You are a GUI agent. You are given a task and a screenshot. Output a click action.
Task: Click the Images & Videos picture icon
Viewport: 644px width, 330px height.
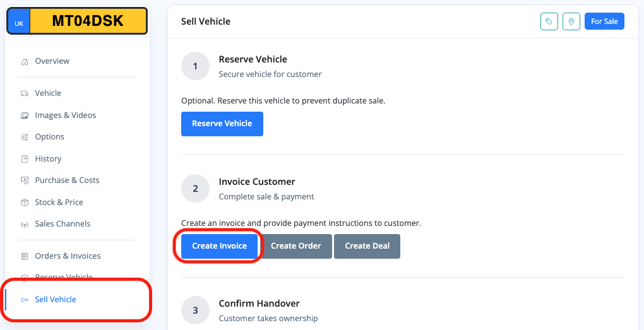pyautogui.click(x=25, y=115)
